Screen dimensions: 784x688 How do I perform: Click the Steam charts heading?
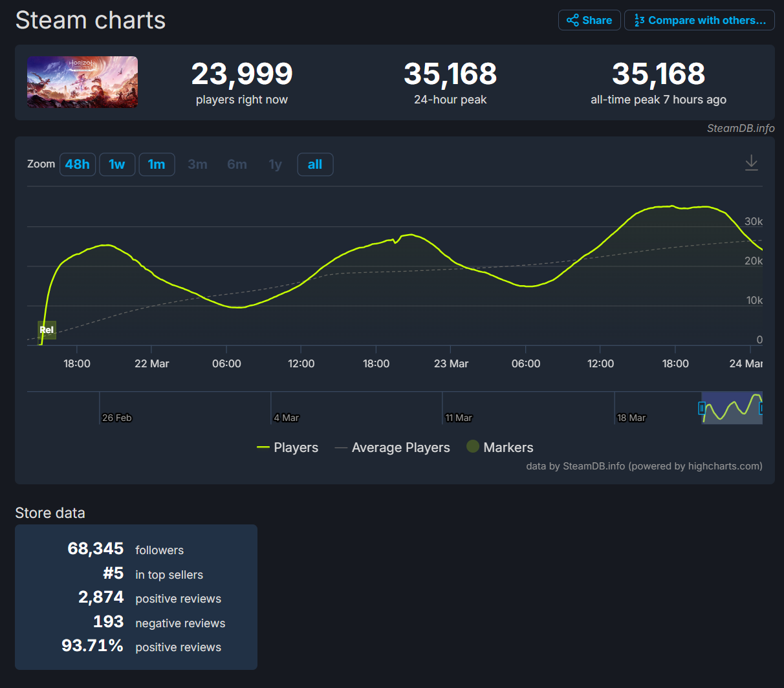tap(91, 20)
